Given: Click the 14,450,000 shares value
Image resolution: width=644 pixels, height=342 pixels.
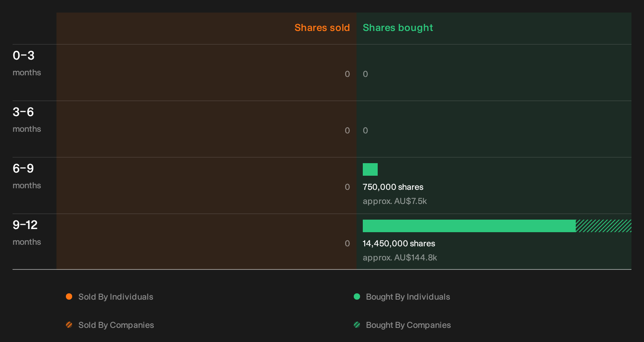Looking at the screenshot, I should click(399, 244).
